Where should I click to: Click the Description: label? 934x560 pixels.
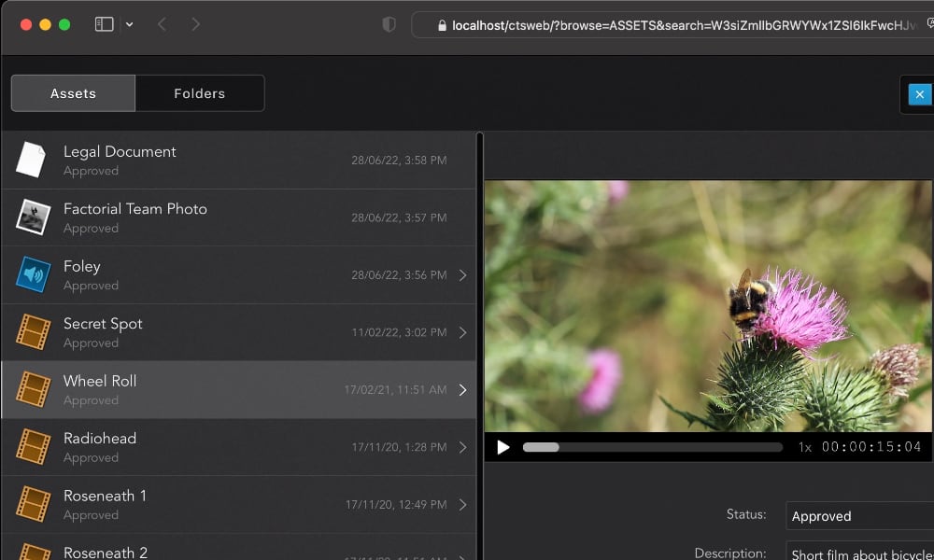(730, 553)
